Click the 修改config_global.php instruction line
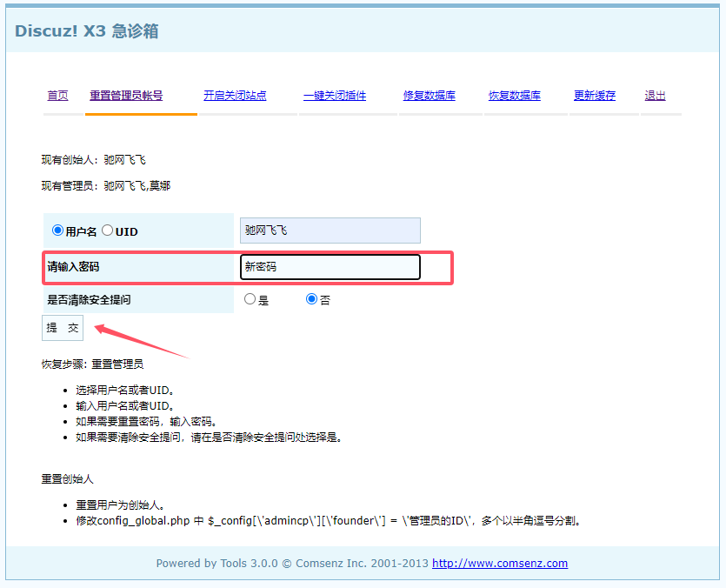Viewport: 726px width, 588px height. [x=329, y=521]
